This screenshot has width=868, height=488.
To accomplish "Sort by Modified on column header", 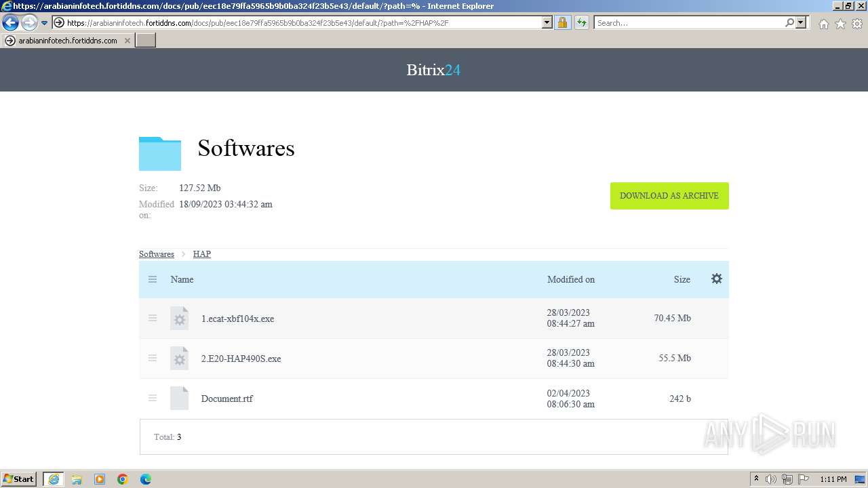I will coord(571,279).
